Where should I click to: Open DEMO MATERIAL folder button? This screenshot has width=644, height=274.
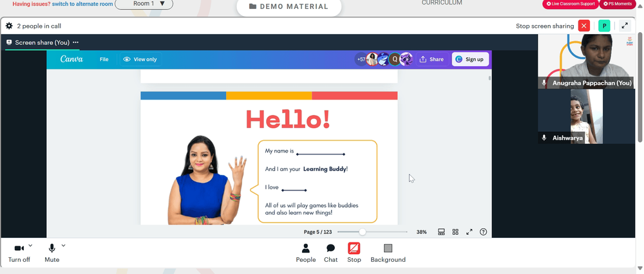pyautogui.click(x=289, y=6)
